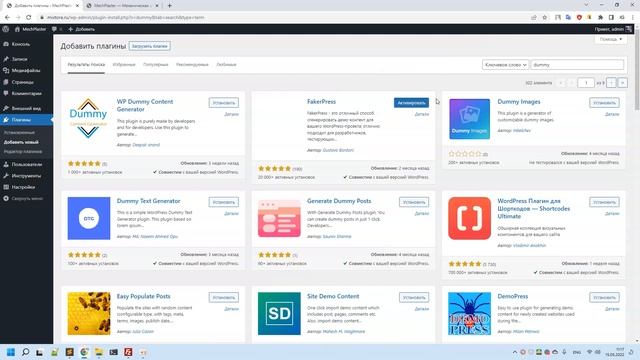Open Внешний вид in the sidebar
The image size is (640, 360).
click(x=26, y=109)
